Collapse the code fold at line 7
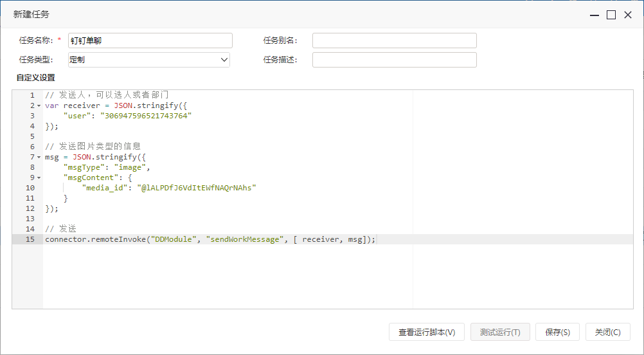644x355 pixels. [x=39, y=157]
